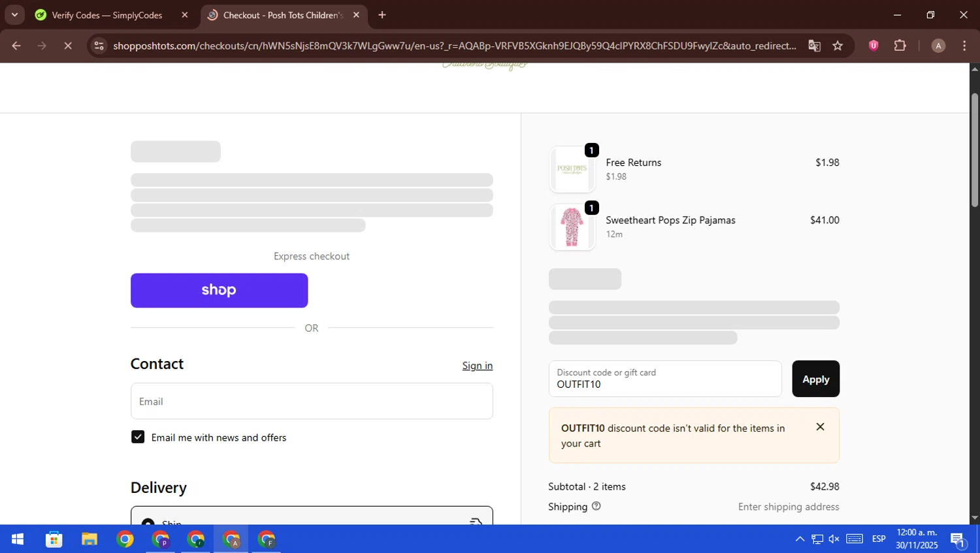Focus the Email contact field
This screenshot has height=553, width=980.
click(312, 401)
